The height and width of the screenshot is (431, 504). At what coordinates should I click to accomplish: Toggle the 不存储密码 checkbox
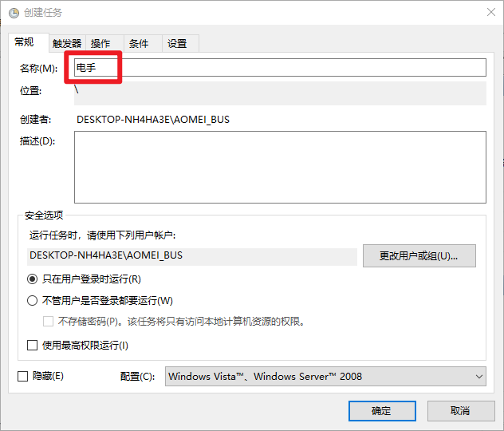[48, 322]
